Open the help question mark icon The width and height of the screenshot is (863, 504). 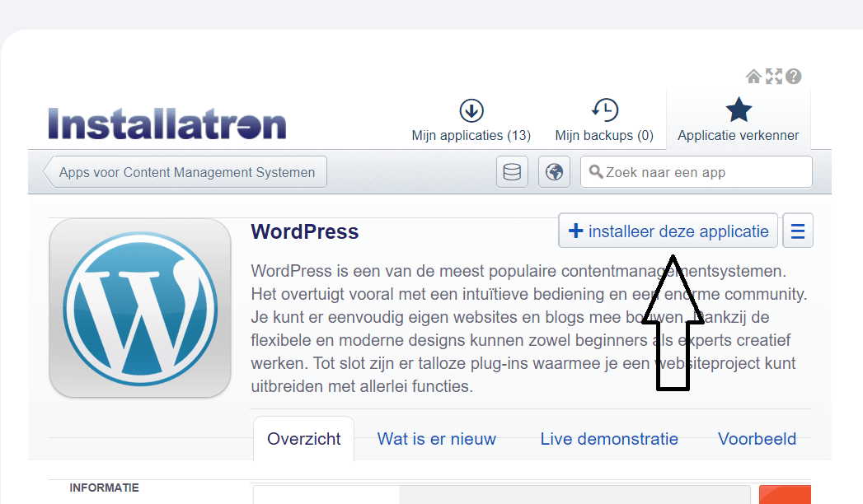(x=794, y=77)
